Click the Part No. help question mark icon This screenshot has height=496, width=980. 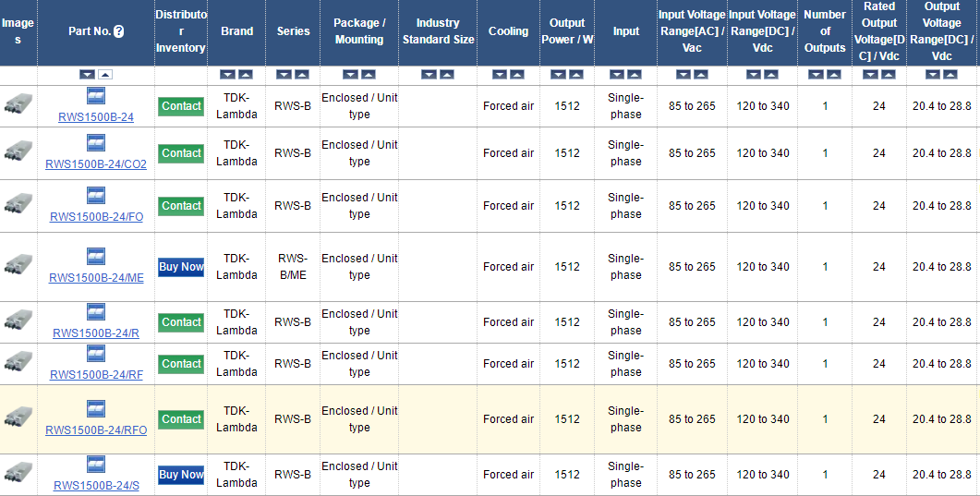click(119, 31)
